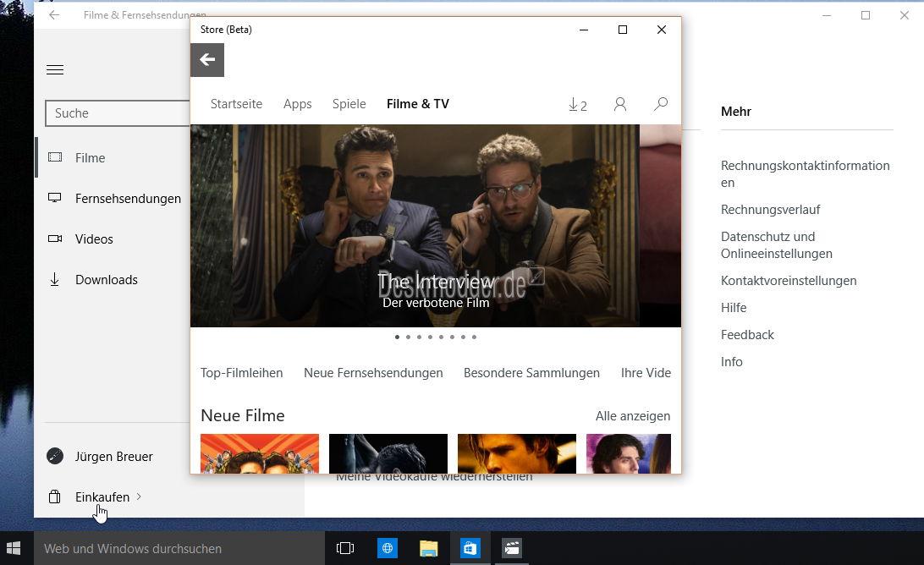Open the Store account profile icon
Viewport: 924px width, 565px height.
point(620,104)
